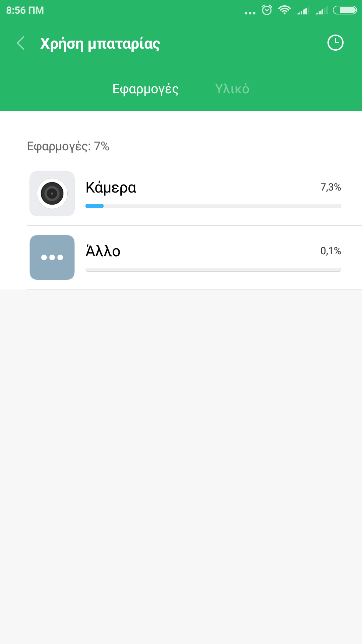This screenshot has width=362, height=644.
Task: Tap the second SIM signal icon
Action: tap(321, 11)
